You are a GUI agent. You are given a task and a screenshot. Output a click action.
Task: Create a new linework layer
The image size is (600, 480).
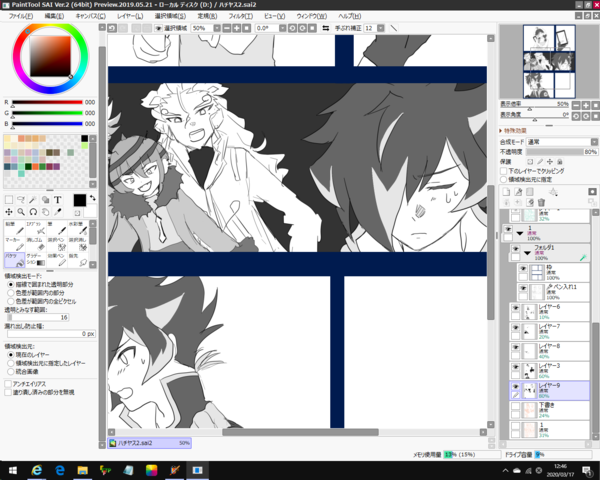click(x=518, y=192)
